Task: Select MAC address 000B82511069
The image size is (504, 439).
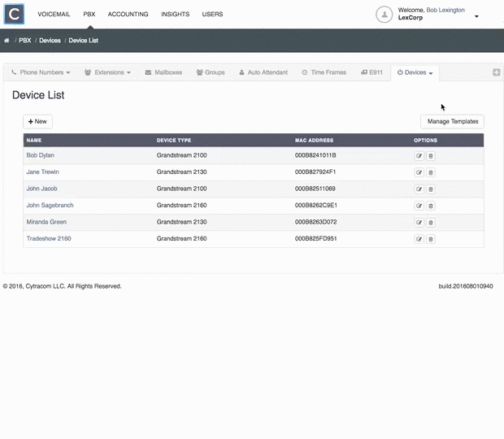Action: [x=315, y=189]
